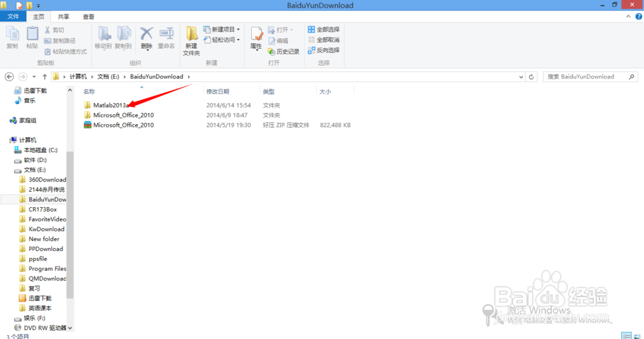
Task: Sort by Date modified (修改日期) column
Action: click(218, 91)
